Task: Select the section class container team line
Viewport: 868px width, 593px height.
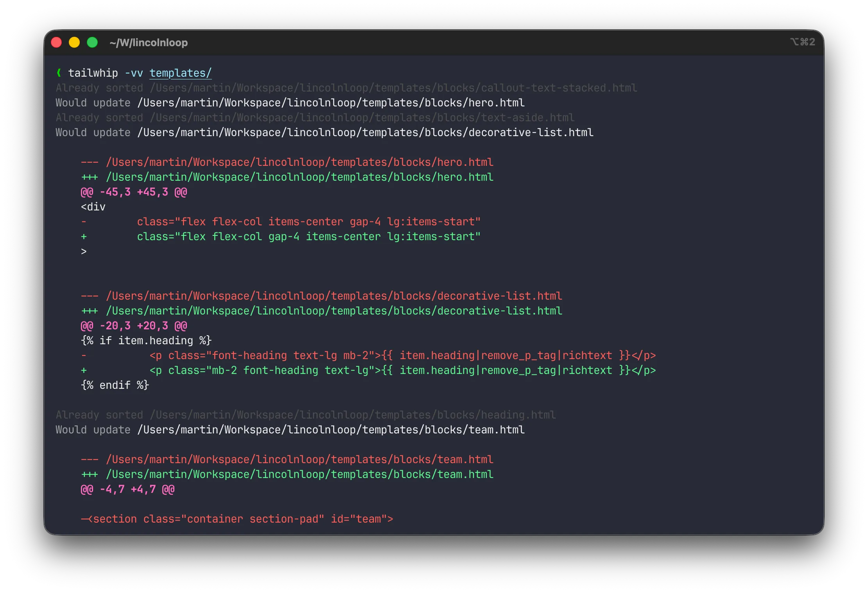Action: [237, 519]
